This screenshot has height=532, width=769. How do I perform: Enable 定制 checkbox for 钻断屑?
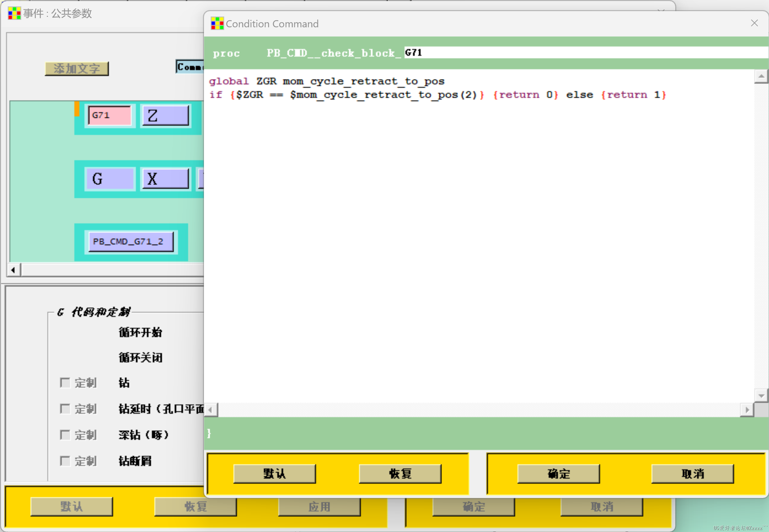tap(65, 461)
